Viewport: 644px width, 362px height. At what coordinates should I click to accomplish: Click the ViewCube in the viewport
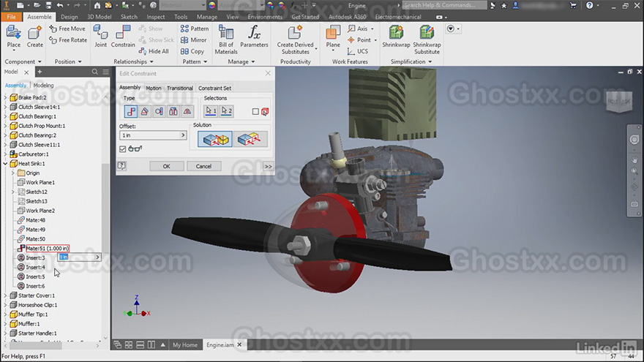pyautogui.click(x=620, y=102)
